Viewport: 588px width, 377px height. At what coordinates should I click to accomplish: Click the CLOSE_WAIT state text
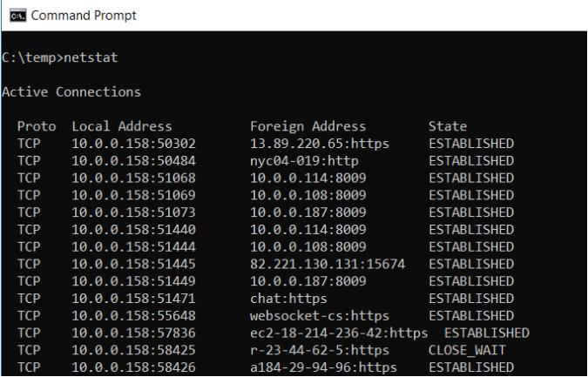pyautogui.click(x=467, y=350)
